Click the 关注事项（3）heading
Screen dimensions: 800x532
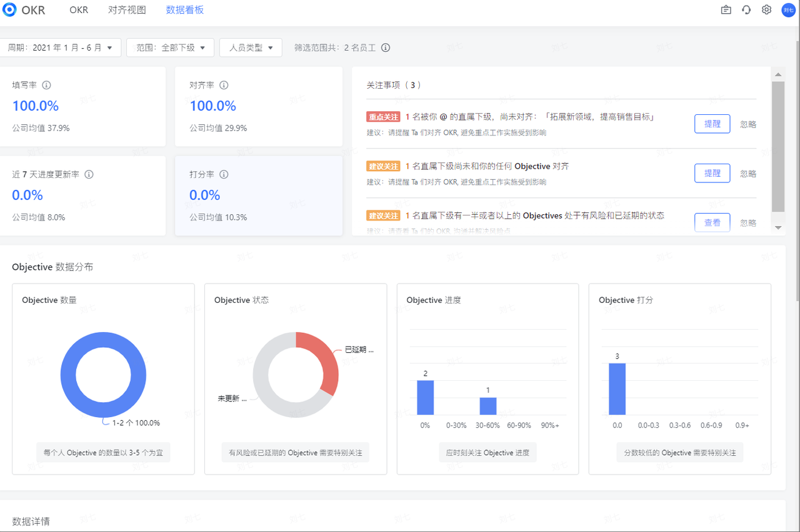pos(394,85)
